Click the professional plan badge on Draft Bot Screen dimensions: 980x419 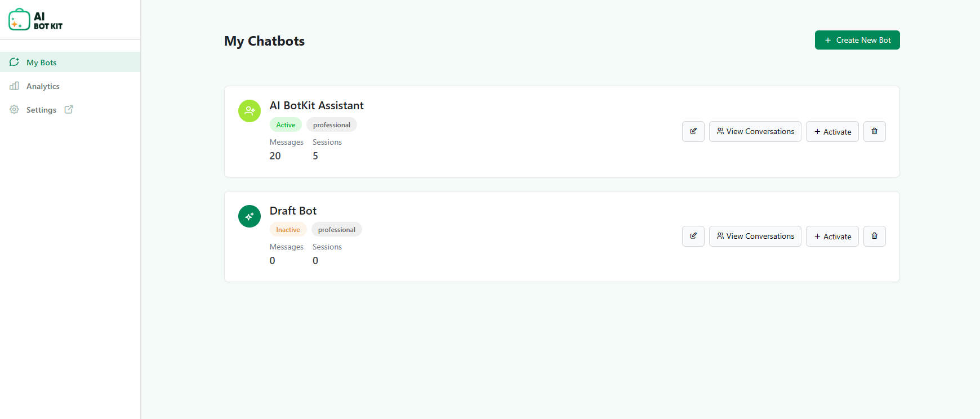click(336, 229)
